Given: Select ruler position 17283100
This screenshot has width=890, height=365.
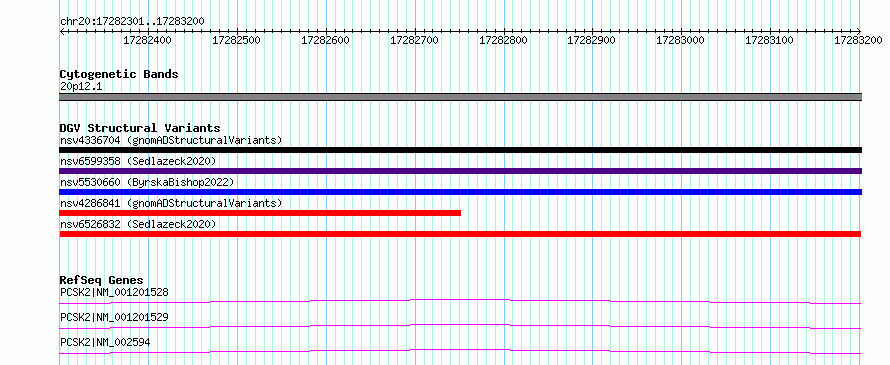Looking at the screenshot, I should coord(769,40).
